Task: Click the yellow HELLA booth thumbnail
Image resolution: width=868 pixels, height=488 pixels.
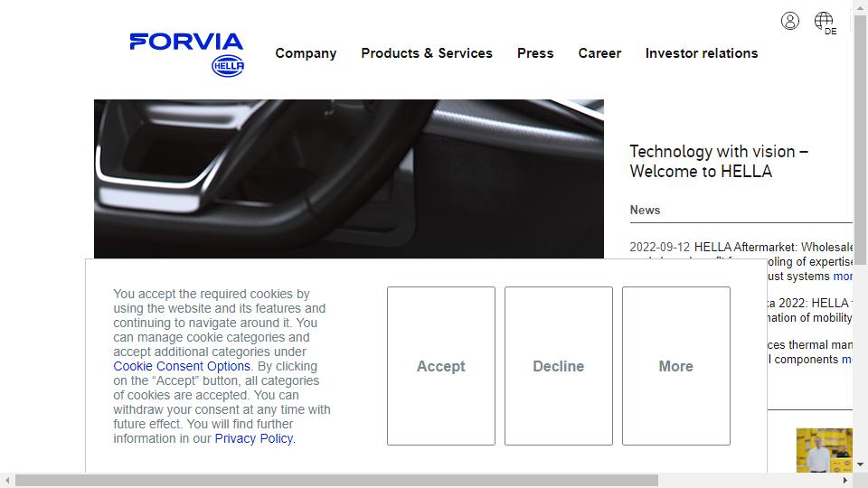Action: [x=825, y=450]
